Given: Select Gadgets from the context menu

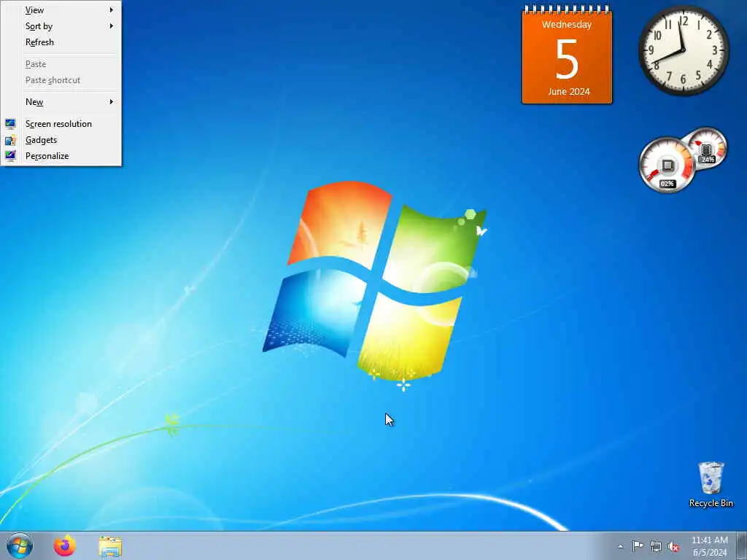Looking at the screenshot, I should [x=61, y=140].
